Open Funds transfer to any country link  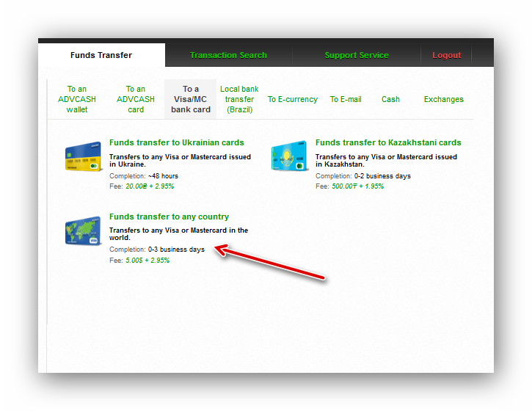(x=169, y=217)
